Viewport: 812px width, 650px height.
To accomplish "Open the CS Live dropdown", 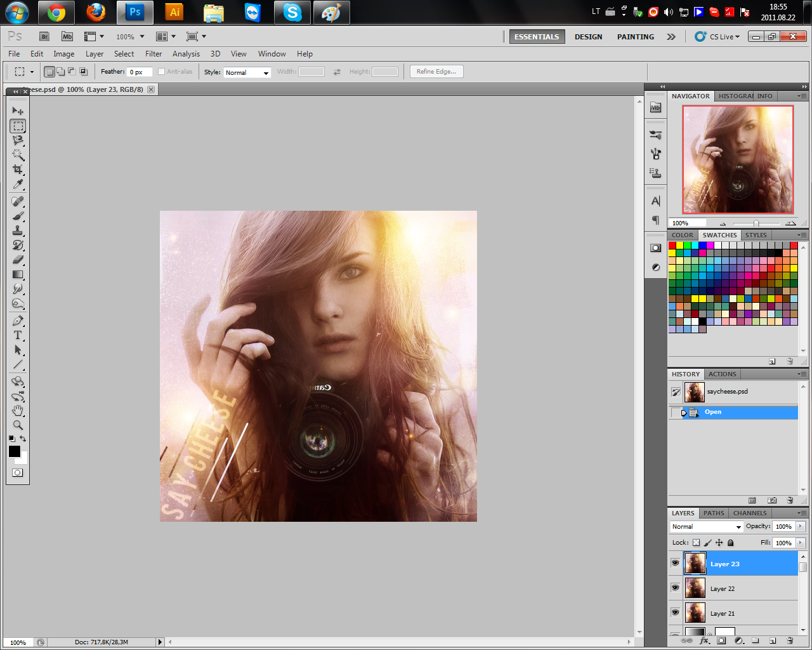I will tap(717, 37).
